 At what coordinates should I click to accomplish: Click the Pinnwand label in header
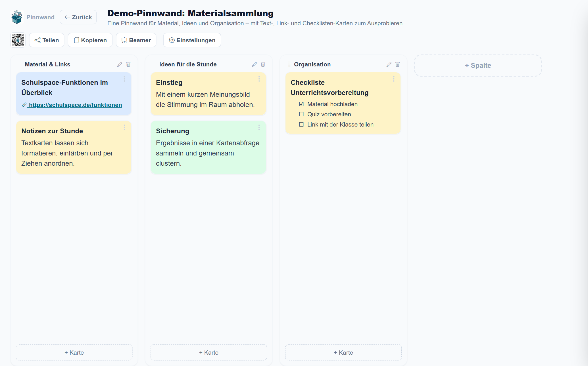pos(40,17)
